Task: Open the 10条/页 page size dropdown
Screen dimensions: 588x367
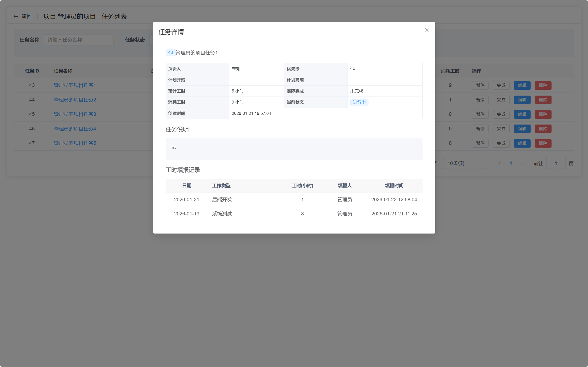Action: 465,163
